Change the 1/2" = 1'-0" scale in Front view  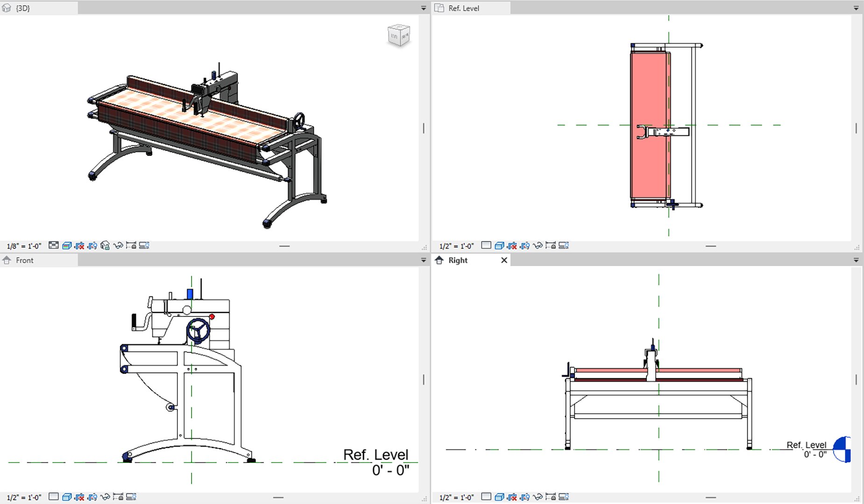24,497
